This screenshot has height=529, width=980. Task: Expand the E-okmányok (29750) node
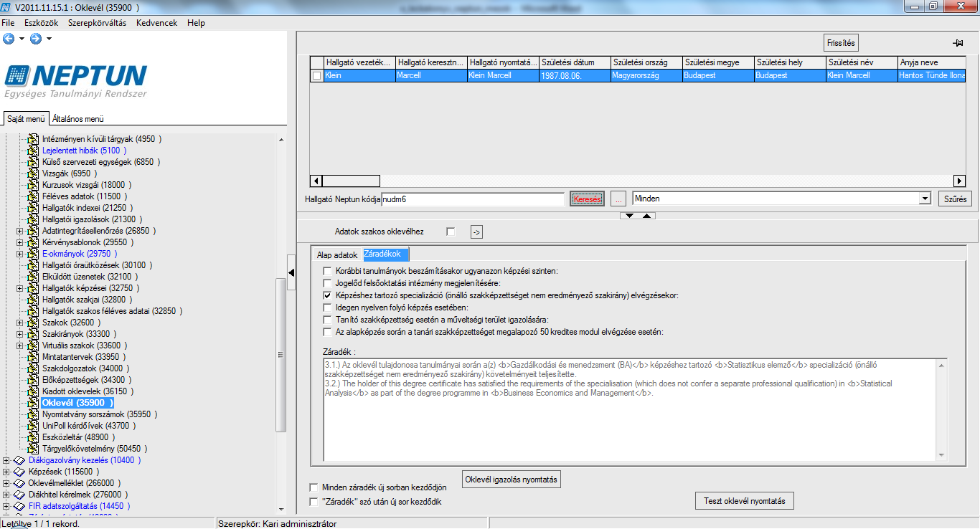click(x=19, y=254)
